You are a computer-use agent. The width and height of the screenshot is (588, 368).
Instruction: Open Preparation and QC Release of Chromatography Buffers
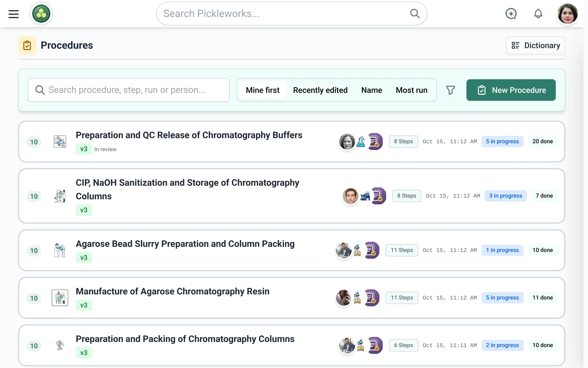pyautogui.click(x=189, y=135)
